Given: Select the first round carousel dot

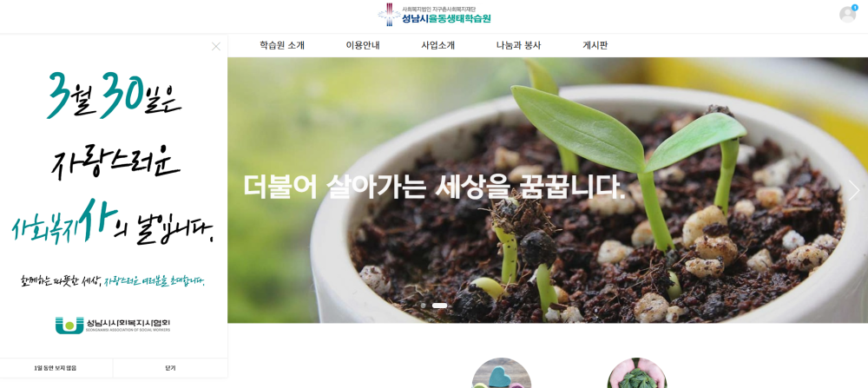Looking at the screenshot, I should click(x=423, y=305).
